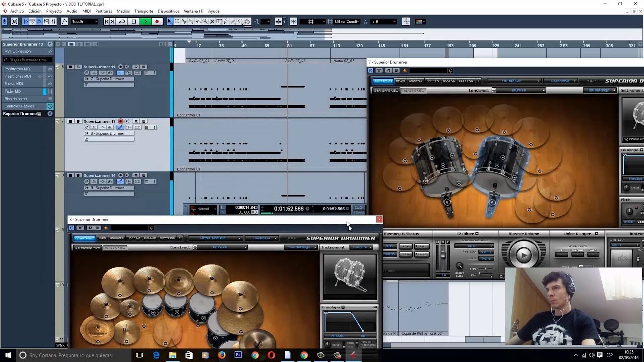This screenshot has height=362, width=644.
Task: Choose the Zoom magnifier tool
Action: [205, 22]
